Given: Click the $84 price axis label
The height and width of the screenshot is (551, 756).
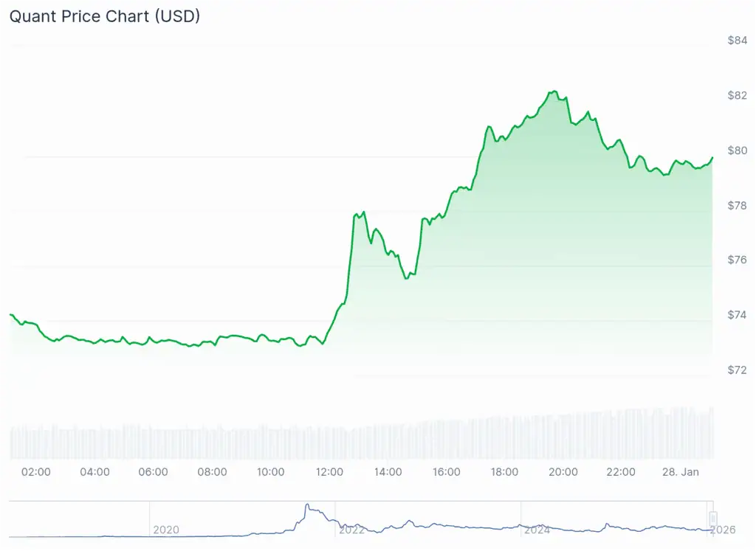Looking at the screenshot, I should click(x=737, y=41).
